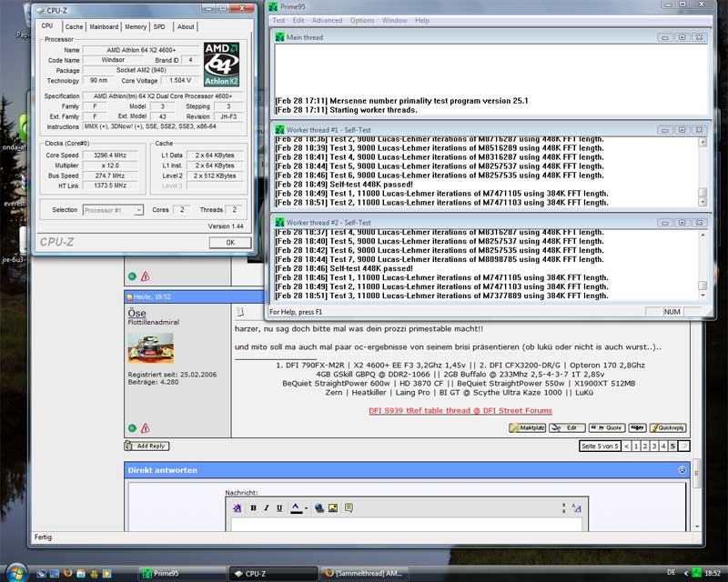Screen dimensions: 728x582
Task: Toggle multi-quote button next to Quote
Action: pyautogui.click(x=638, y=428)
